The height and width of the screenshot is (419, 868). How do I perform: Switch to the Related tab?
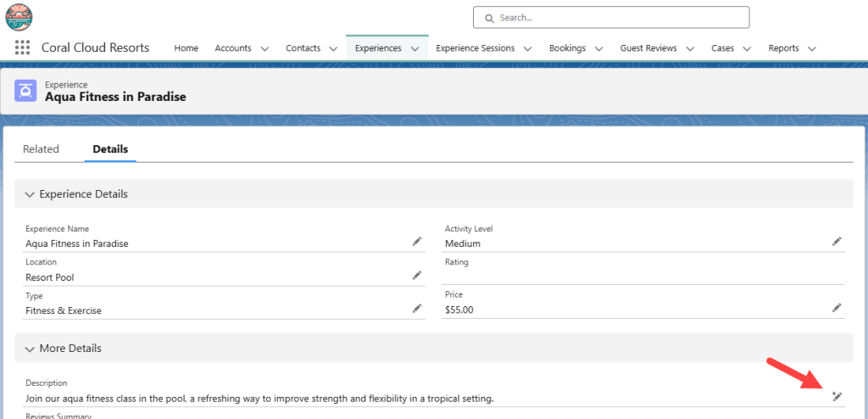[x=41, y=149]
